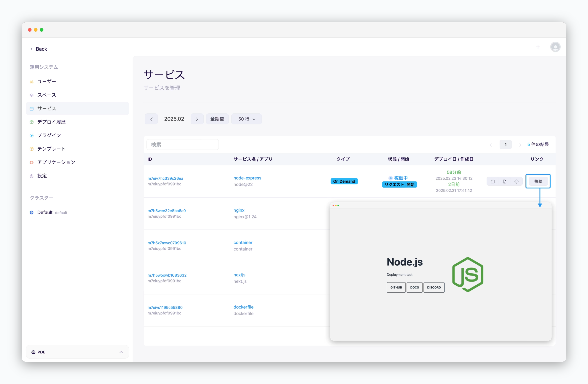Open the user avatar profile menu
588x384 pixels.
555,47
